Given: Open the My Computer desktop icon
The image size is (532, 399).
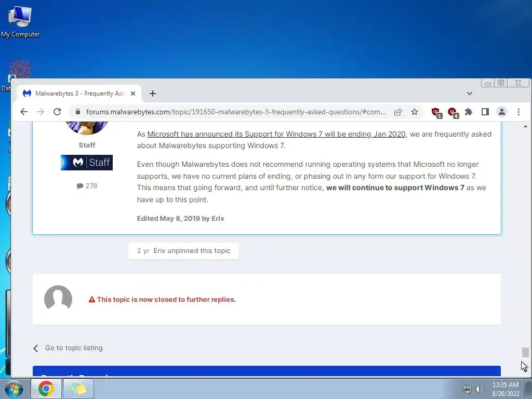Looking at the screenshot, I should (x=20, y=20).
